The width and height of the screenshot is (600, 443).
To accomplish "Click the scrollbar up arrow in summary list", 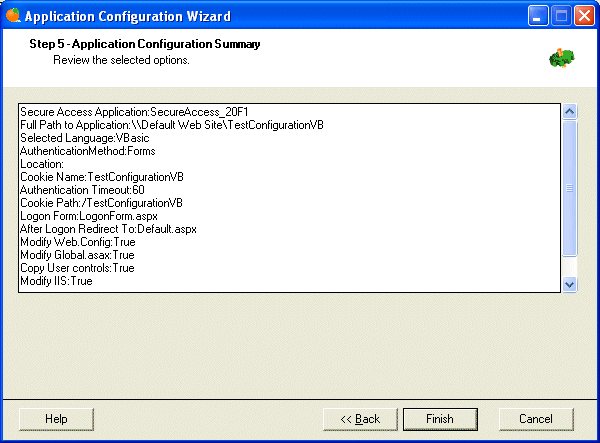I will click(569, 112).
